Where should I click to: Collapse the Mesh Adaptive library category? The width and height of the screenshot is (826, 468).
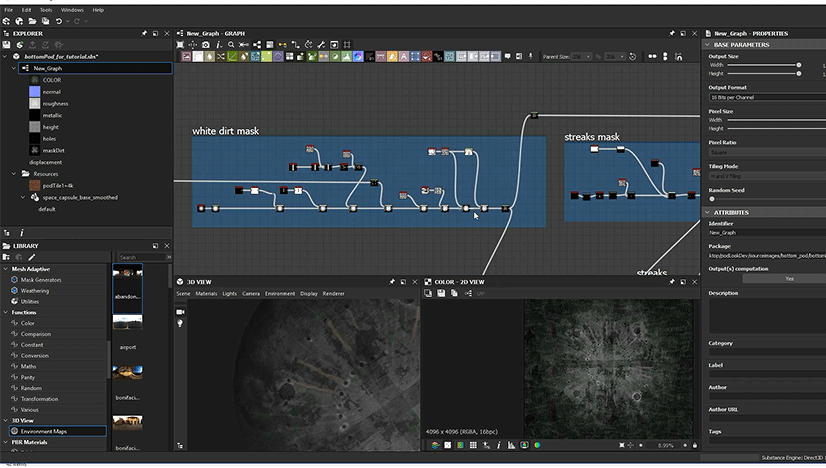pyautogui.click(x=6, y=269)
